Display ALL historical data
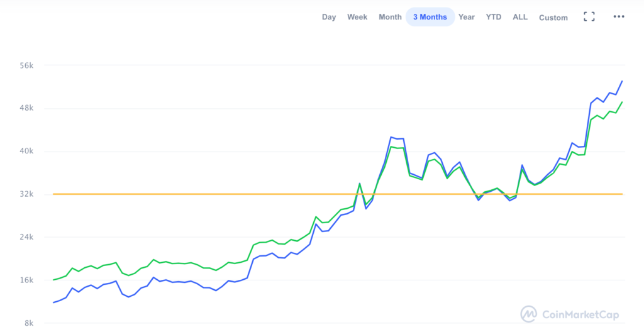Image resolution: width=644 pixels, height=332 pixels. [520, 17]
